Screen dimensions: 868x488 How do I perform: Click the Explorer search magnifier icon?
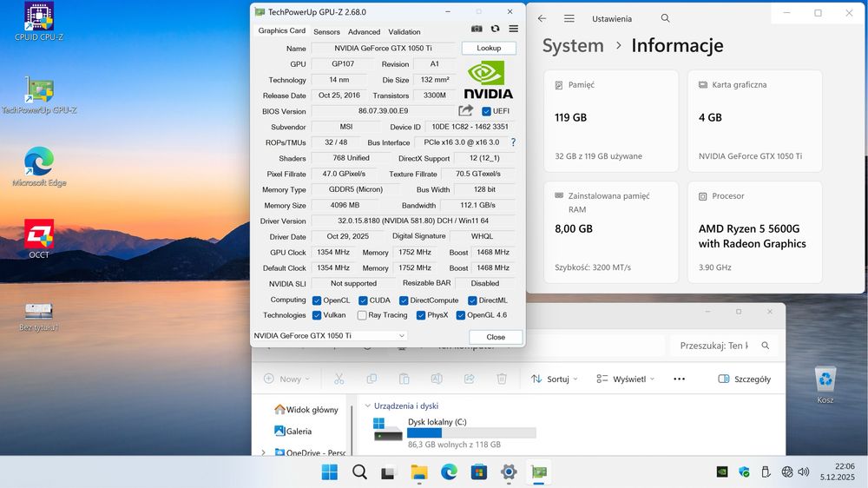(x=765, y=346)
